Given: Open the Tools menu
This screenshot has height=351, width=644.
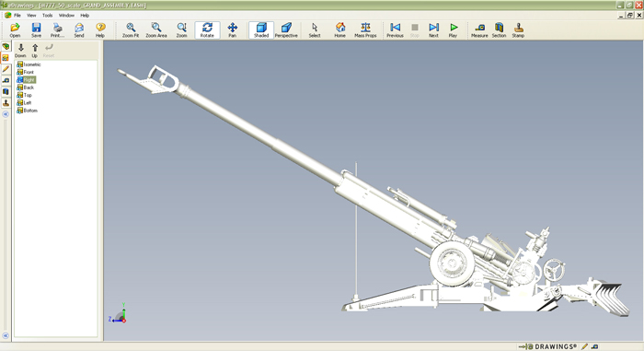Looking at the screenshot, I should pos(47,16).
